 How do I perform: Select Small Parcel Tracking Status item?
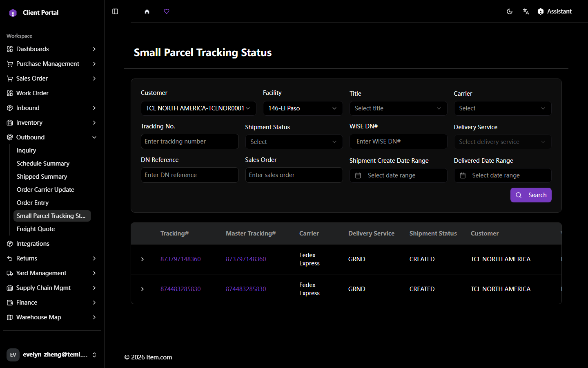pos(52,216)
